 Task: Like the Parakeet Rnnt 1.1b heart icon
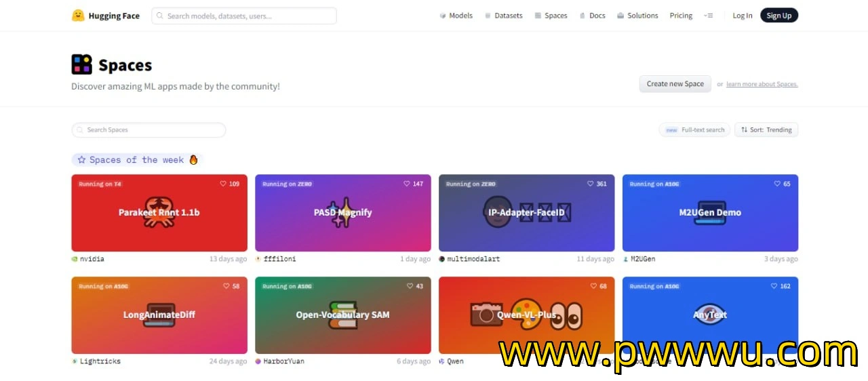223,184
